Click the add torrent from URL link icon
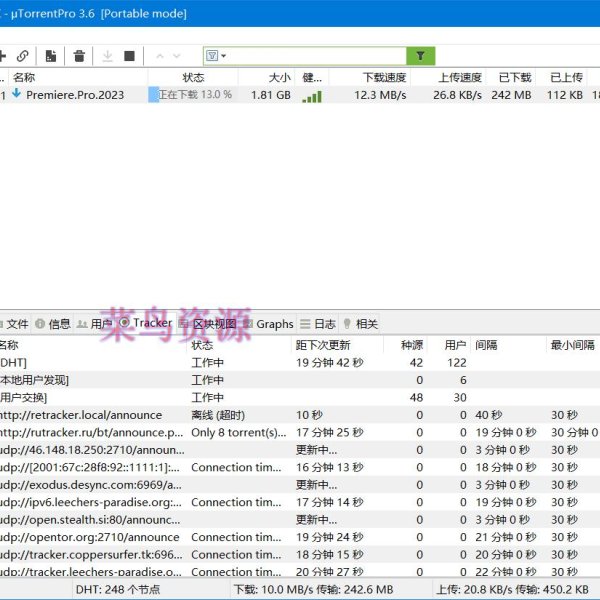The height and width of the screenshot is (600, 600). tap(23, 56)
